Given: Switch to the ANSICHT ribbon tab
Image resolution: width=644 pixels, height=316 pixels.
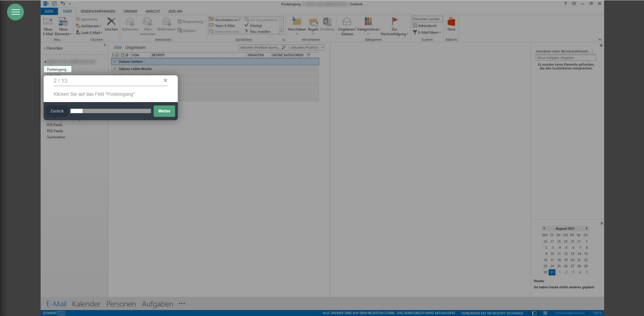Looking at the screenshot, I should (x=152, y=11).
